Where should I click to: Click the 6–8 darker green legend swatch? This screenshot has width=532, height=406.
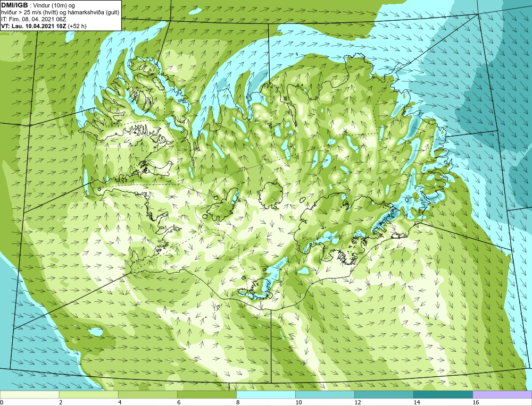point(206,394)
